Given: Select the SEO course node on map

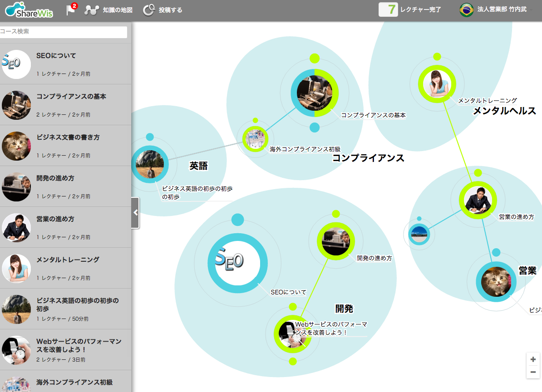Looking at the screenshot, I should pyautogui.click(x=237, y=262).
